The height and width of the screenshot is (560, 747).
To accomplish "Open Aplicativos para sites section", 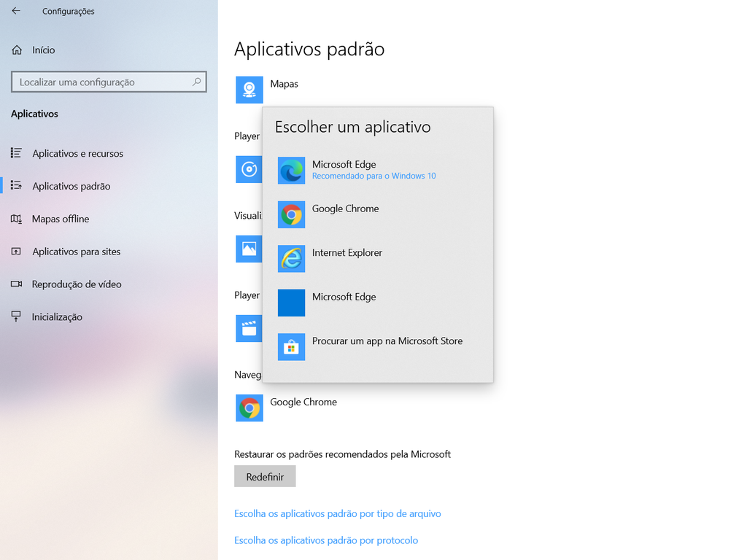I will click(x=109, y=252).
